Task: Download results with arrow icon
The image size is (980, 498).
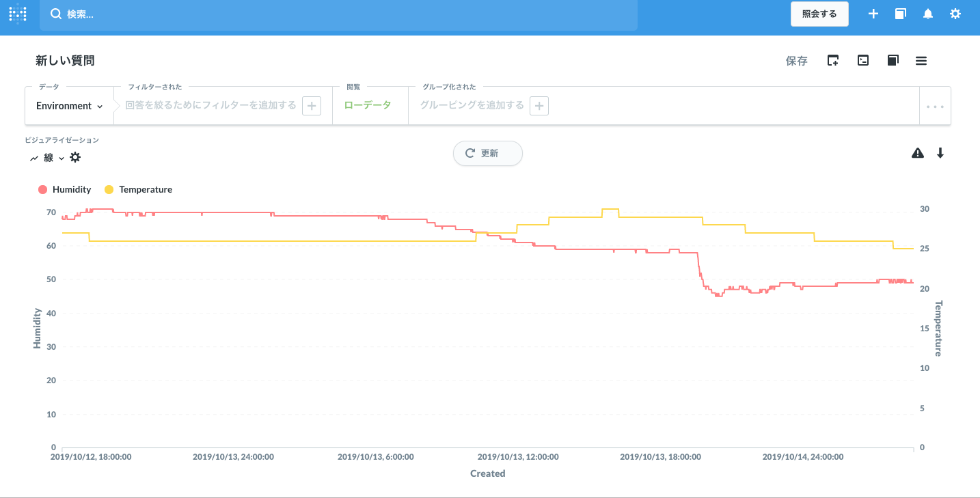Action: click(x=940, y=153)
